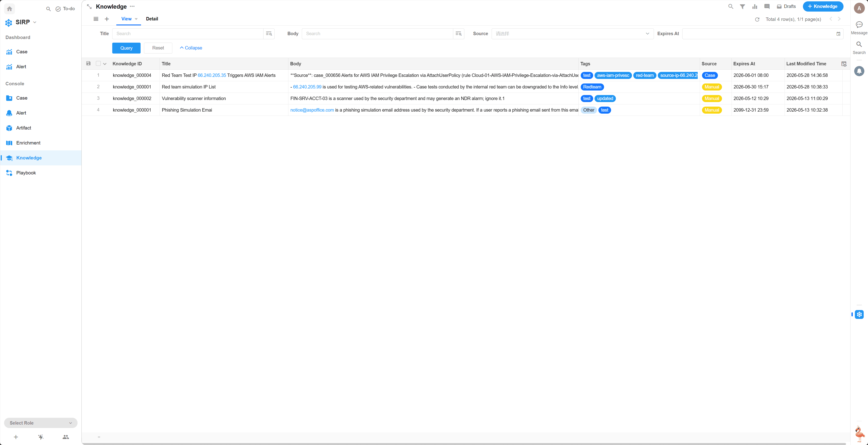The width and height of the screenshot is (868, 445).
Task: Open IP link 66.240.205.99 in body
Action: [307, 87]
